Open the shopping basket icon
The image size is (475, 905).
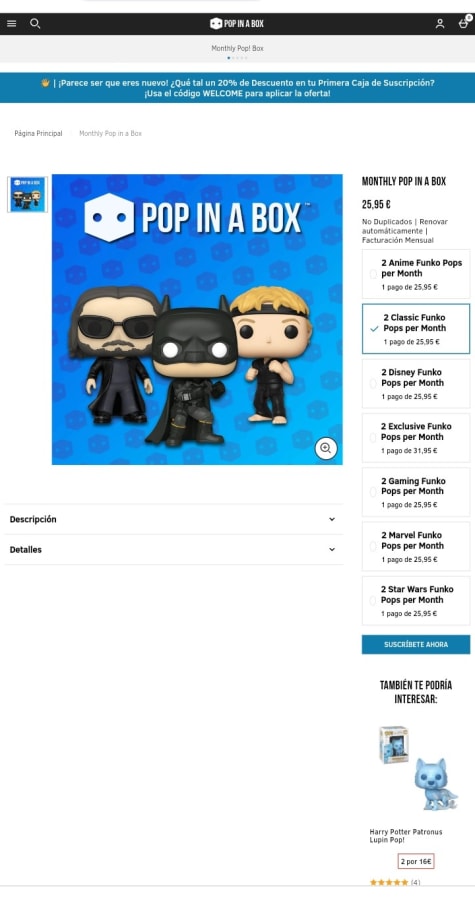(463, 23)
